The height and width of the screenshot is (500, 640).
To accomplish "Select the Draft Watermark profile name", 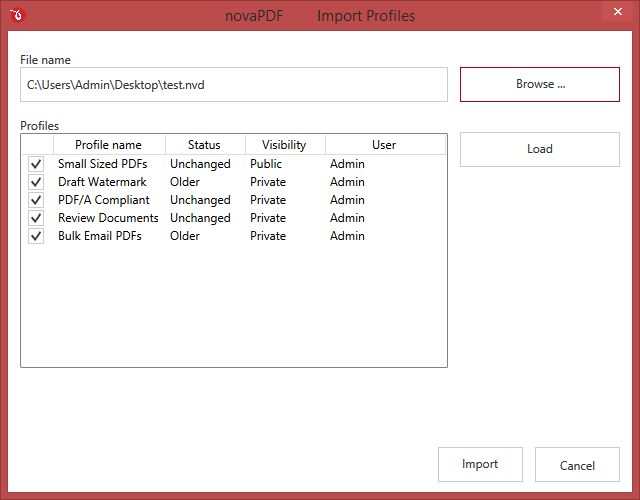I will 102,182.
